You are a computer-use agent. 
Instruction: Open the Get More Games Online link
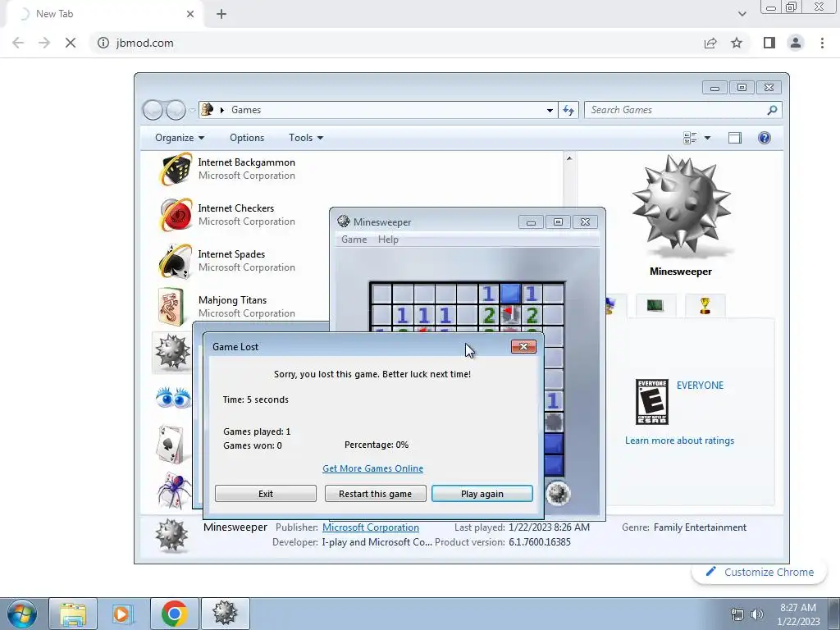coord(373,468)
